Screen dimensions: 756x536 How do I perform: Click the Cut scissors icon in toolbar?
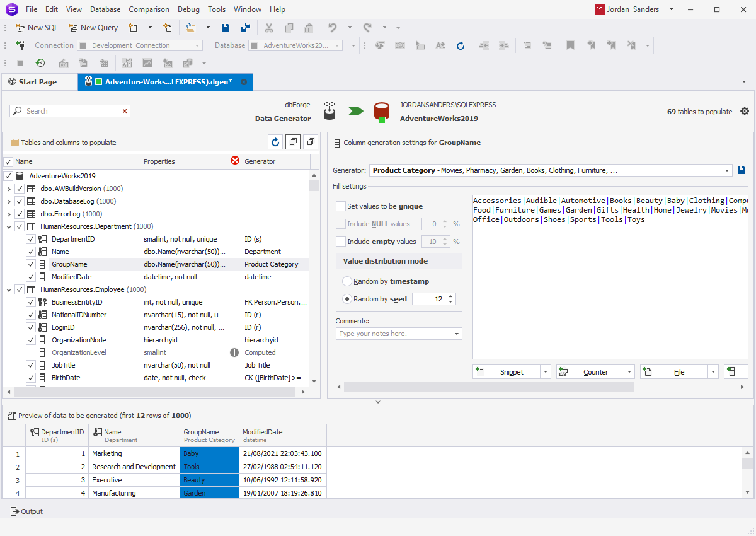click(x=269, y=28)
